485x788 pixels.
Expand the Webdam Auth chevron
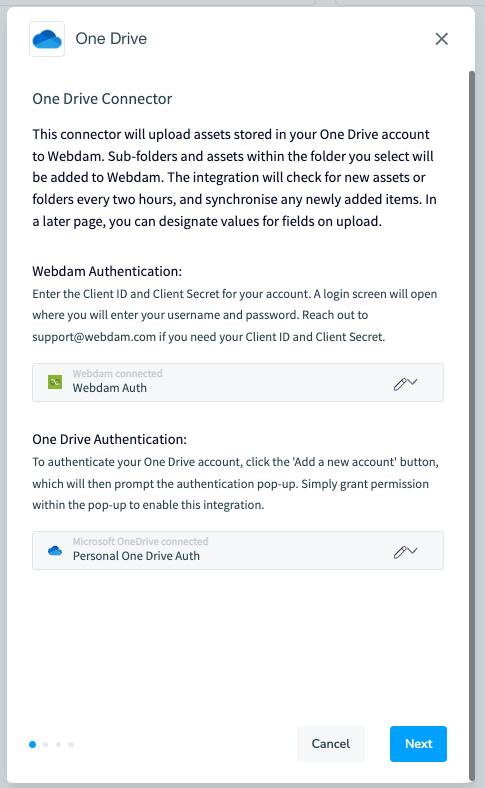[x=413, y=382]
